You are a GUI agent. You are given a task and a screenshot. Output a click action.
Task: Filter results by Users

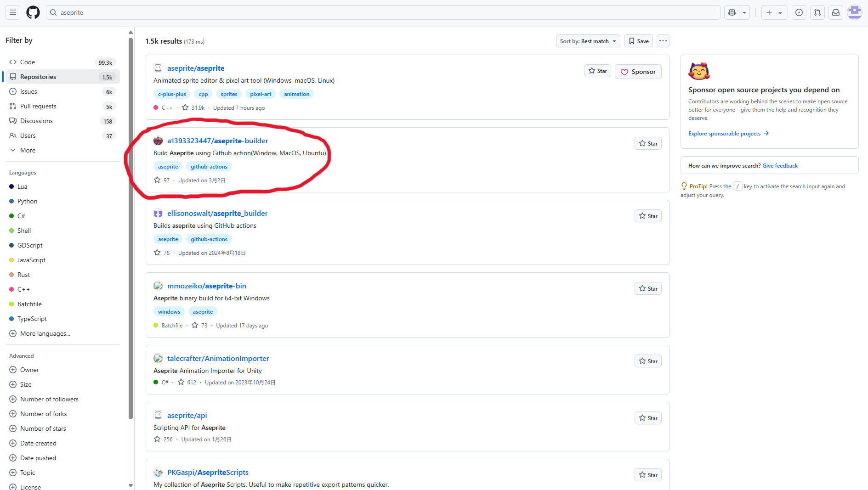(62, 135)
